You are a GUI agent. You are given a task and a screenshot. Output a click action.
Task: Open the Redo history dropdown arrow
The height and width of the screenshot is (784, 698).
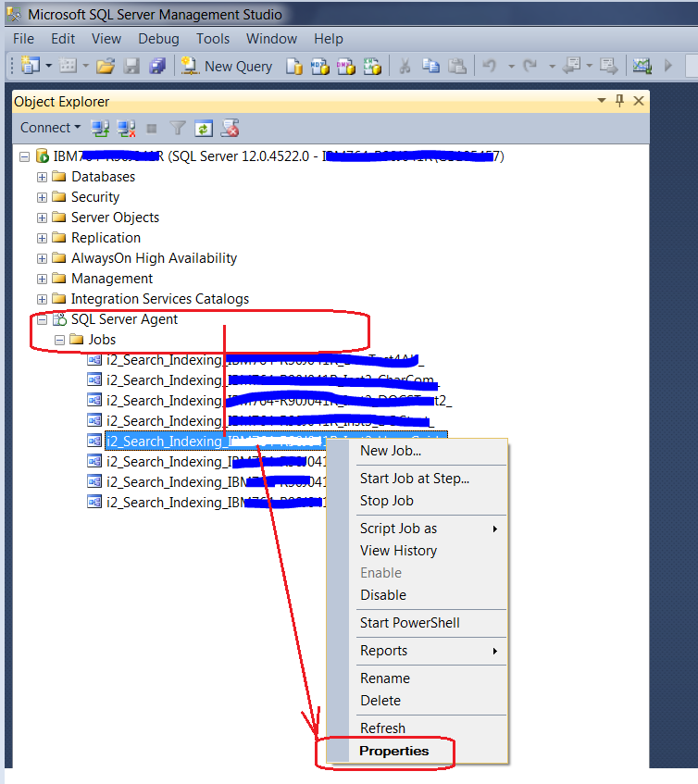pos(552,66)
